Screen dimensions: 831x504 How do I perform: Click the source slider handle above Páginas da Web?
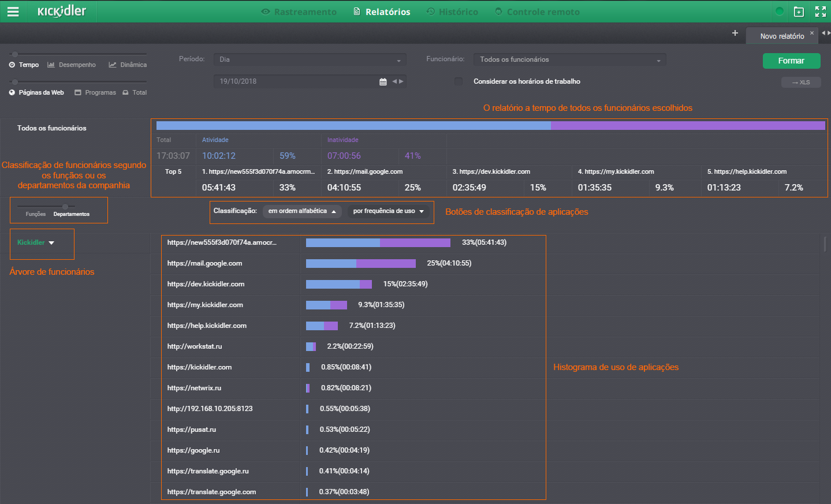click(x=15, y=82)
